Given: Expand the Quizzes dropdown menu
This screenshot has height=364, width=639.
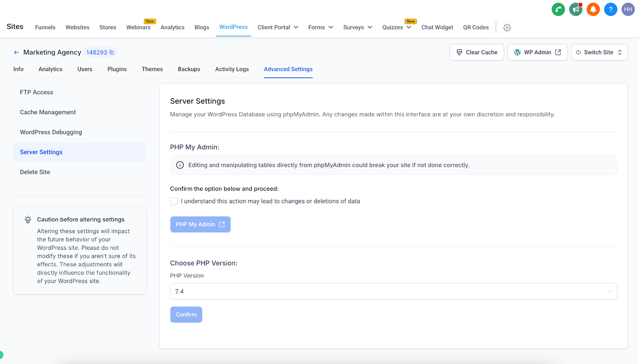Looking at the screenshot, I should [397, 27].
